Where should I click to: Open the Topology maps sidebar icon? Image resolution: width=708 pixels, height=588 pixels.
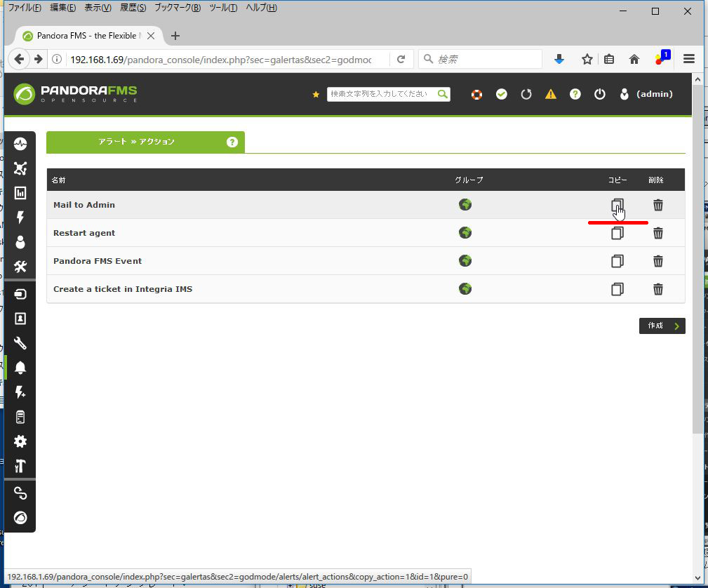click(20, 168)
